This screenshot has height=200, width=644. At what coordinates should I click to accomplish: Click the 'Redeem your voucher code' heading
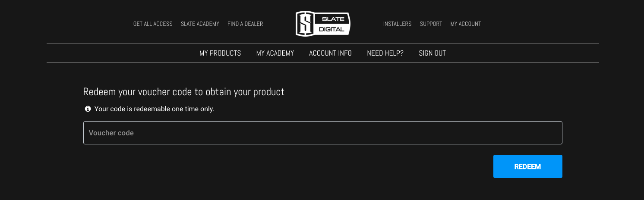183,92
